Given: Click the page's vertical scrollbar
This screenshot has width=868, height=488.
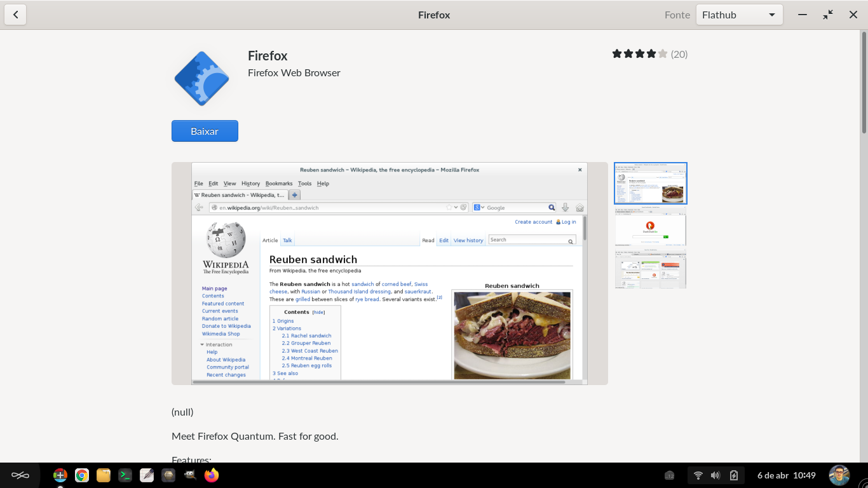Looking at the screenshot, I should click(864, 83).
